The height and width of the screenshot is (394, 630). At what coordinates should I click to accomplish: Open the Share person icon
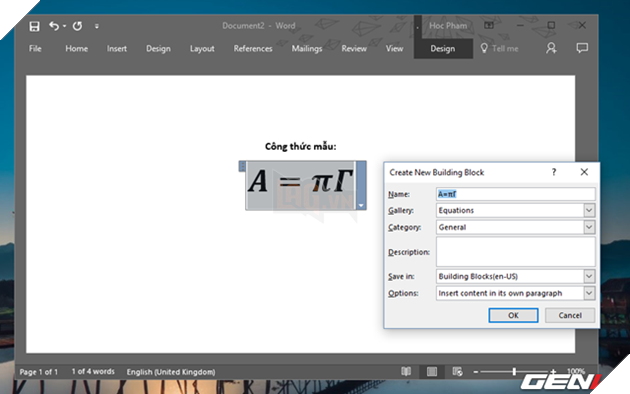click(x=551, y=48)
